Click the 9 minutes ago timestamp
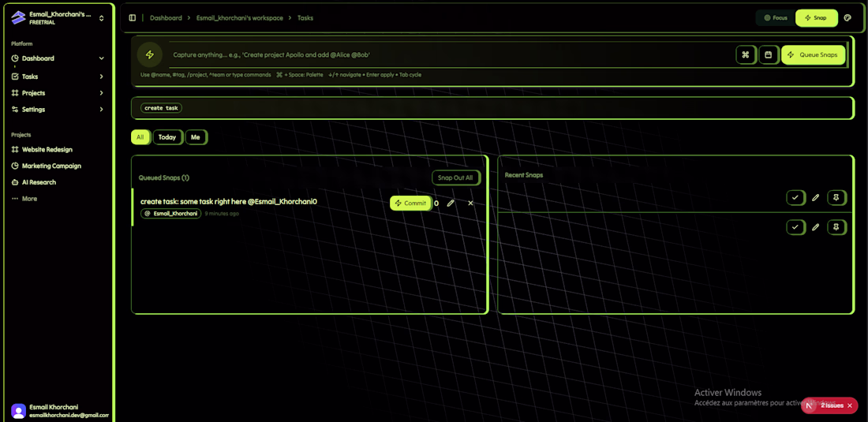Viewport: 868px width, 422px height. [x=222, y=214]
